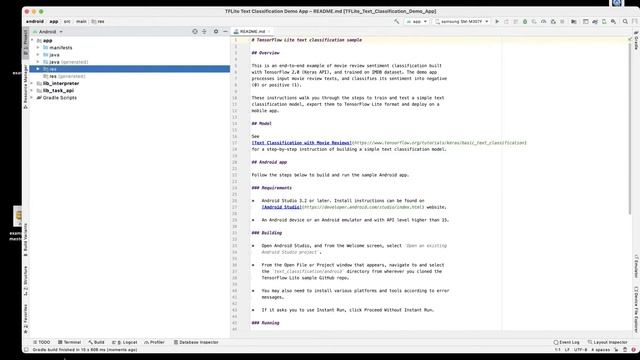
Task: Click the 'res' breadcrumb
Action: coord(98,22)
